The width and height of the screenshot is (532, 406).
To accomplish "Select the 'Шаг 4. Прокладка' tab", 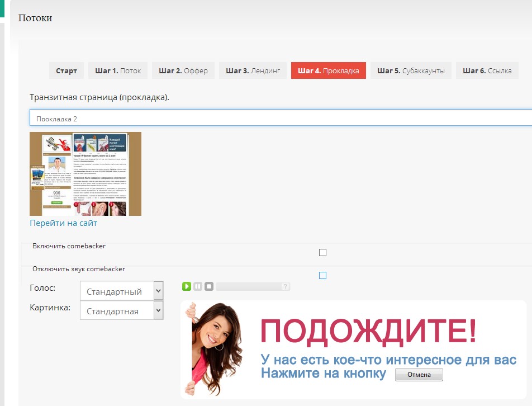I will click(x=329, y=70).
